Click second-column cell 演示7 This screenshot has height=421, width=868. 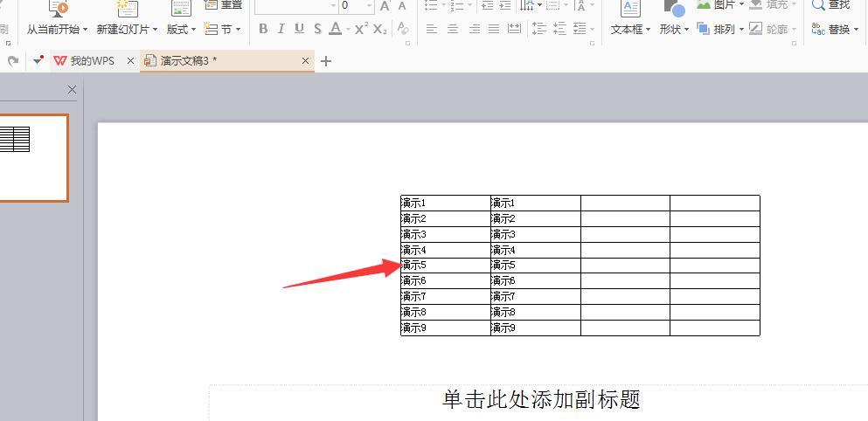pos(535,296)
